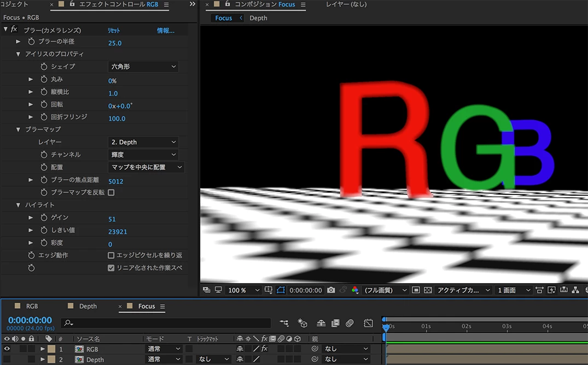Open the RGB layer 通常 blend mode dropdown
The image size is (588, 365).
[164, 349]
